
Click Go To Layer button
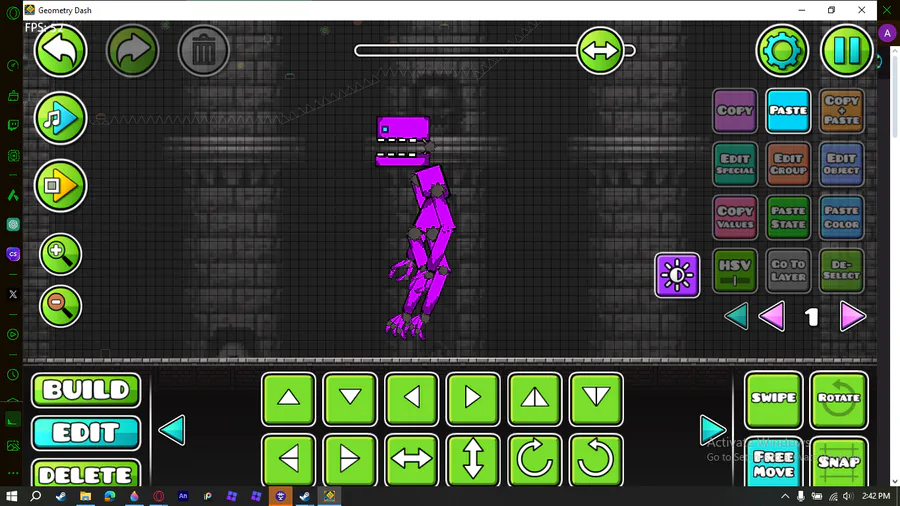788,271
